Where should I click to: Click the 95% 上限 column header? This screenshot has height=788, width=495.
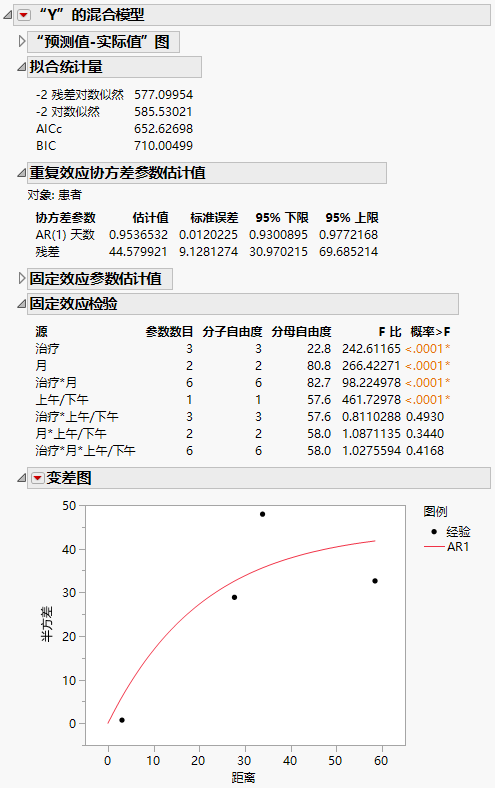tap(352, 218)
